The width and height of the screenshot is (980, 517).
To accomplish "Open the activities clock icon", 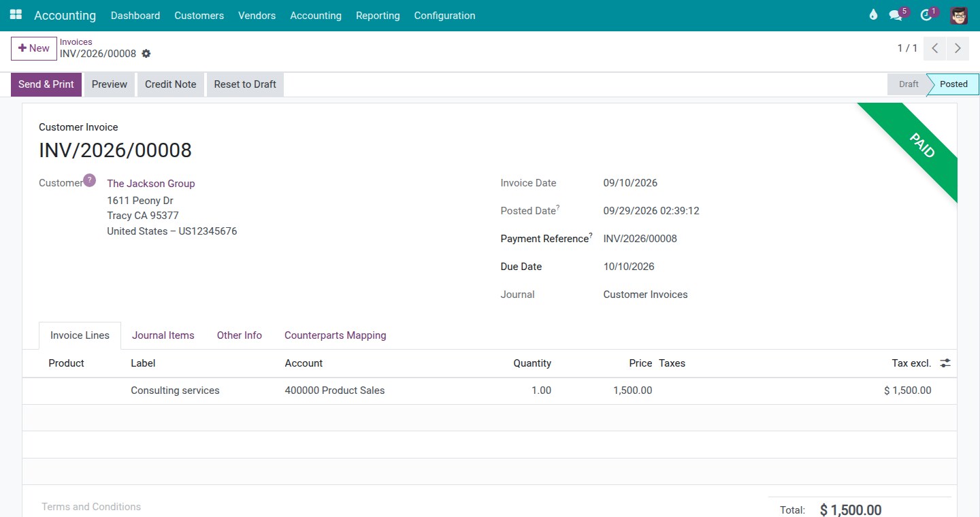I will tap(926, 15).
